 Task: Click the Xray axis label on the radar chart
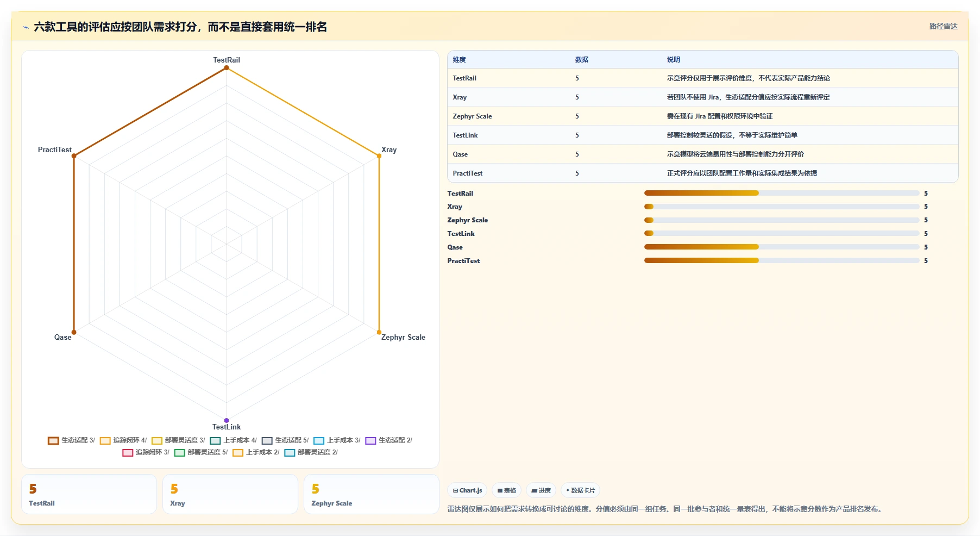click(x=389, y=149)
